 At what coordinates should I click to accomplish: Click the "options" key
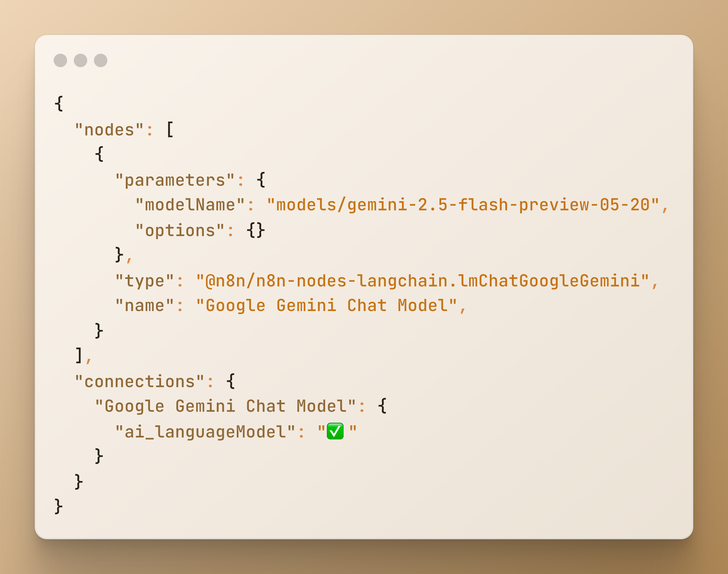tap(180, 231)
